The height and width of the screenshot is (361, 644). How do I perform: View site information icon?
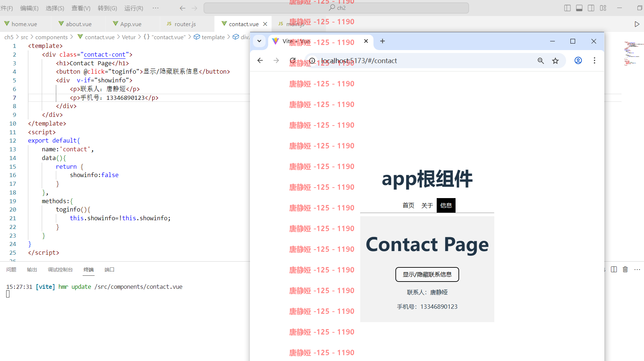click(312, 61)
